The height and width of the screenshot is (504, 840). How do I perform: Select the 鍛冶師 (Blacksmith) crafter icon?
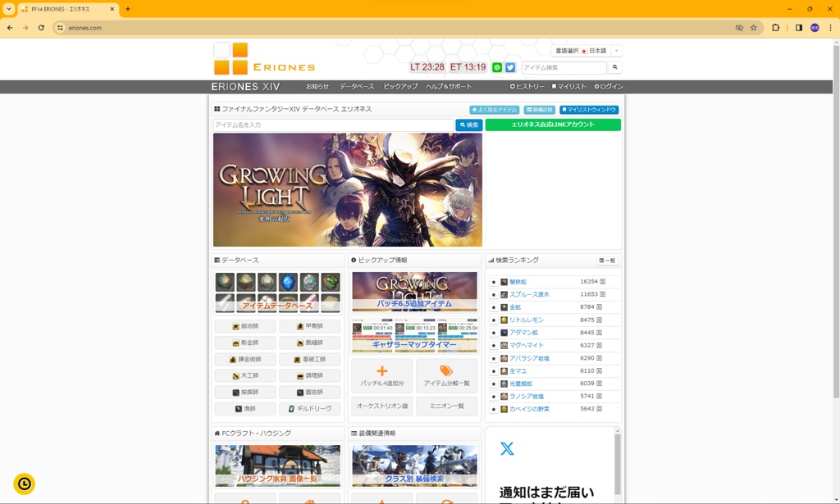coord(243,326)
